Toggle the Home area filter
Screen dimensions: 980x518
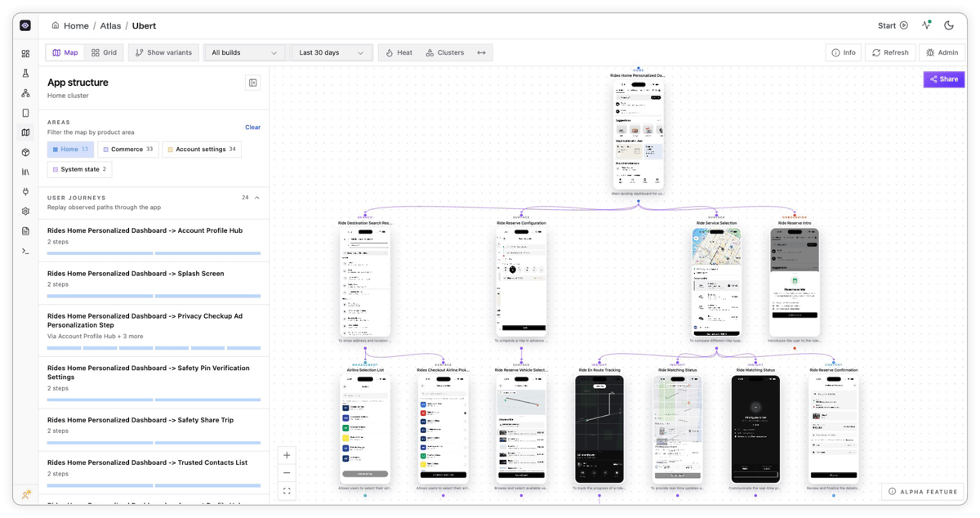[x=70, y=150]
